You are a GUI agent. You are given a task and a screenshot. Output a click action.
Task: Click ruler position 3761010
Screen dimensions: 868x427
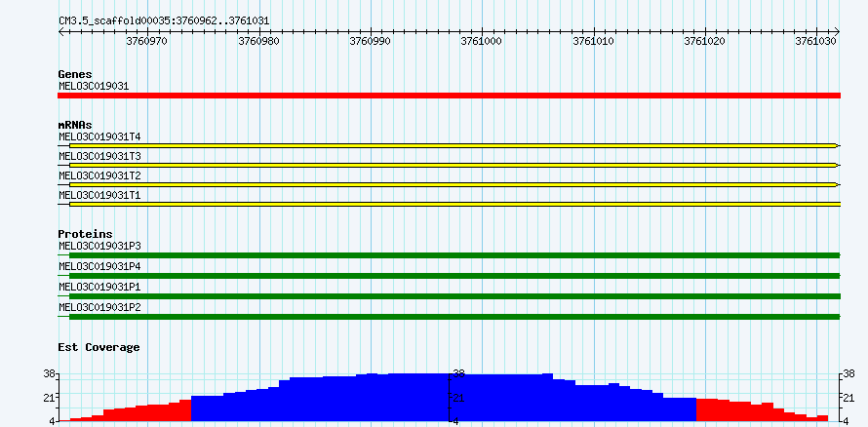point(592,41)
